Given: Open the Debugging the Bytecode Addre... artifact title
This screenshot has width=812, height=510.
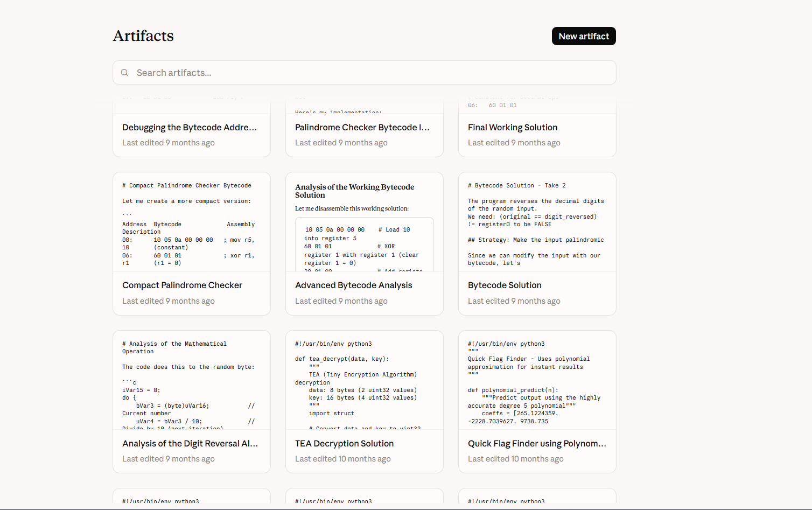Looking at the screenshot, I should (x=190, y=127).
